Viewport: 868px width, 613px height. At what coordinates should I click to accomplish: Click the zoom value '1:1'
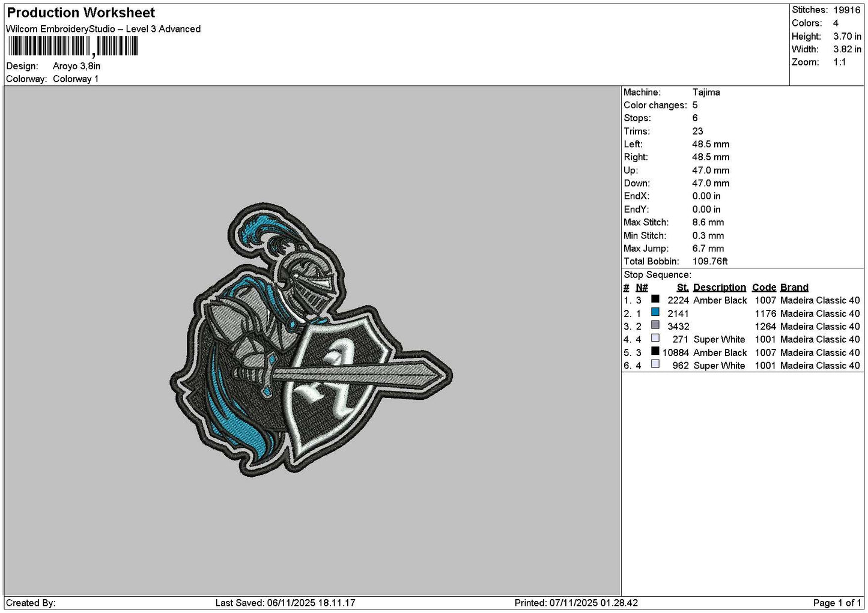tap(839, 62)
